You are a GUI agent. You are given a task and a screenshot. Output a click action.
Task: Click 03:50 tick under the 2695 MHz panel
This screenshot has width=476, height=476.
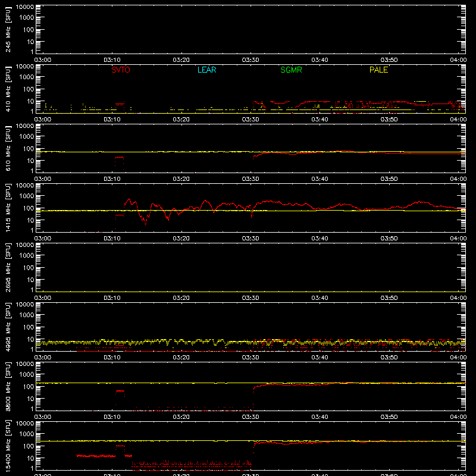(389, 298)
